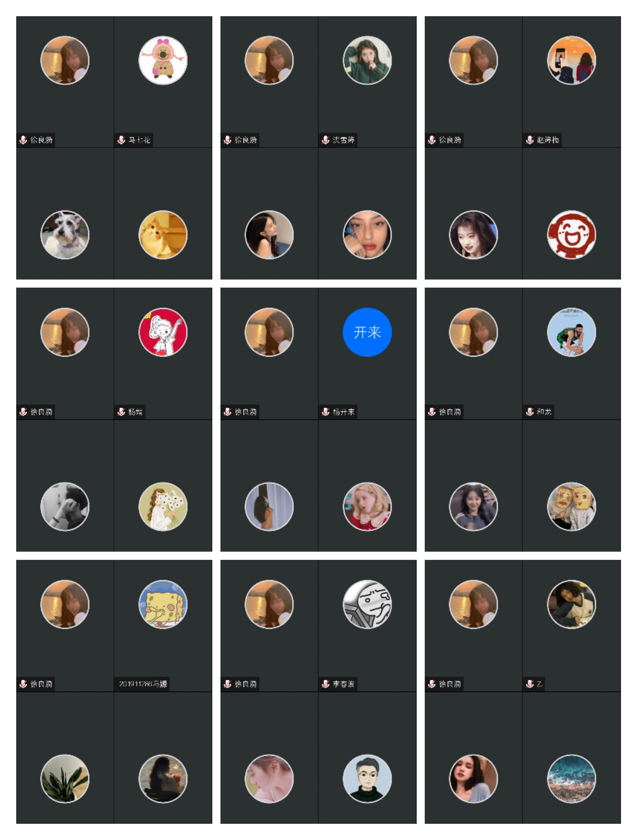This screenshot has width=637, height=840.
Task: Select the blue 开来 avatar circle
Action: click(x=367, y=332)
